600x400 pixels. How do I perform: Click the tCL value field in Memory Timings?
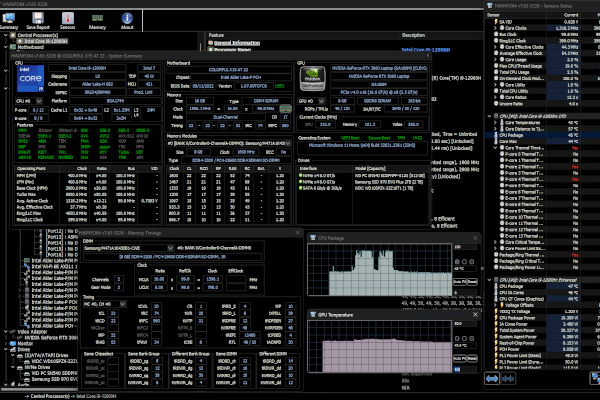coord(112,313)
